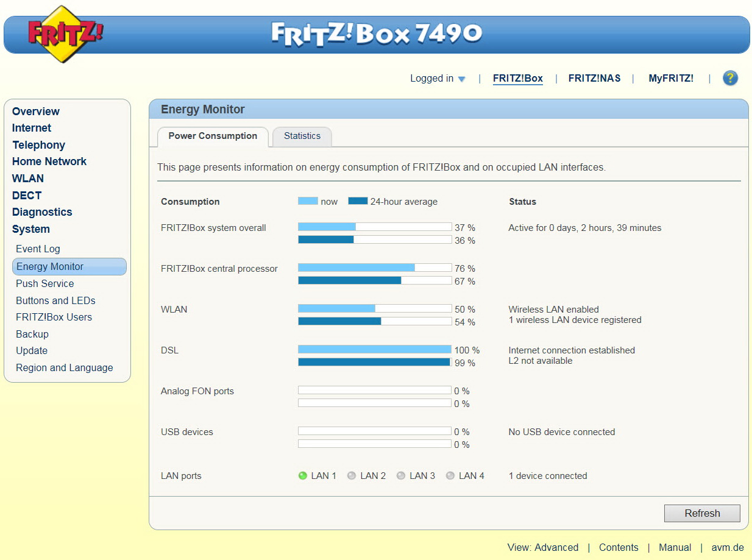752x560 pixels.
Task: Click 'Internet connection established' status text
Action: click(x=572, y=350)
